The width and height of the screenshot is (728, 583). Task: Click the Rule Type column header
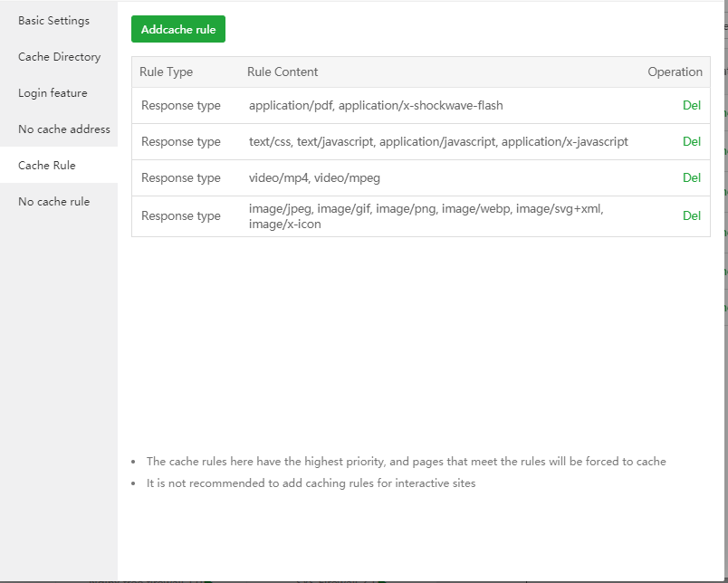click(166, 72)
